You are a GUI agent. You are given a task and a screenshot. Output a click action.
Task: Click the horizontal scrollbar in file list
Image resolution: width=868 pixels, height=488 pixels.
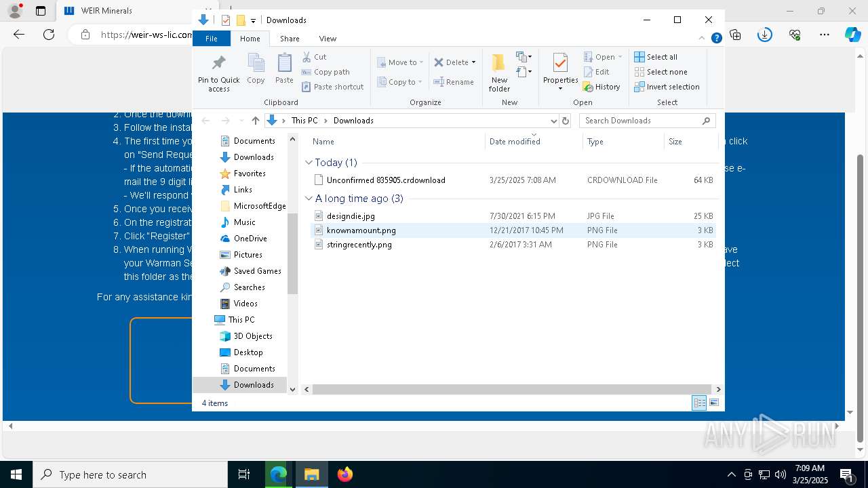[512, 389]
